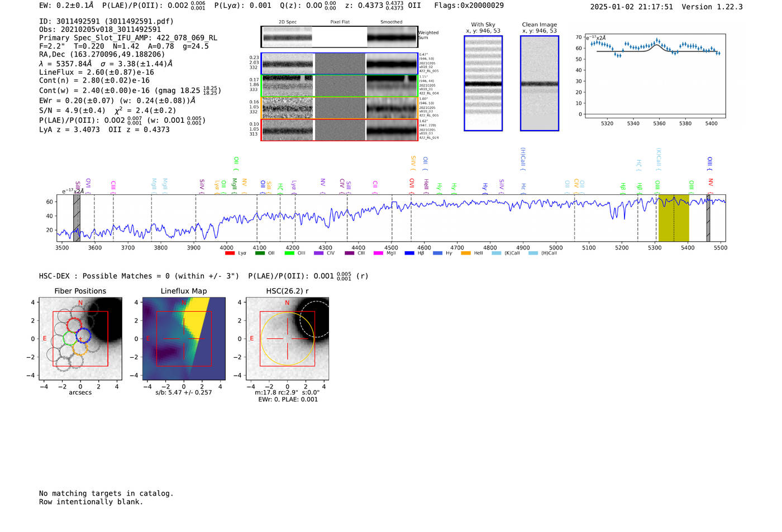Click the orange dashed fiber circle in Fiber Positions

pyautogui.click(x=80, y=348)
